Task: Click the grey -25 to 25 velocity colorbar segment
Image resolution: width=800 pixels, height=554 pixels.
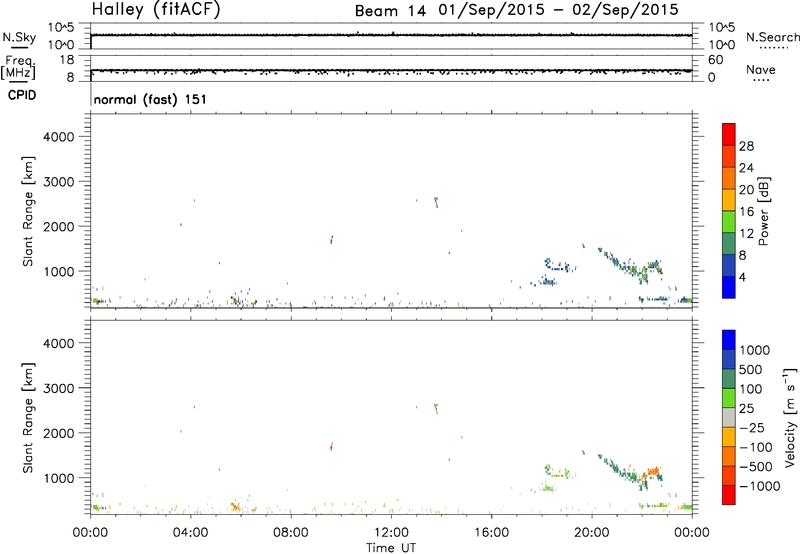Action: 729,417
